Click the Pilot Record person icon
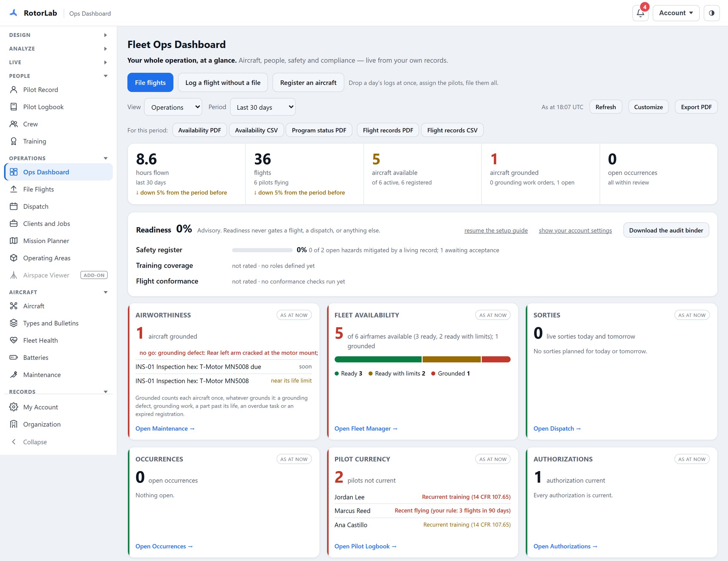Viewport: 728px width, 561px height. click(x=14, y=90)
